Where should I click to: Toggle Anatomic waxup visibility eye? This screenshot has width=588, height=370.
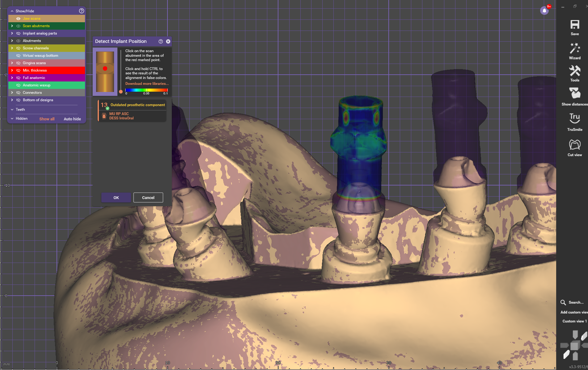coord(18,85)
